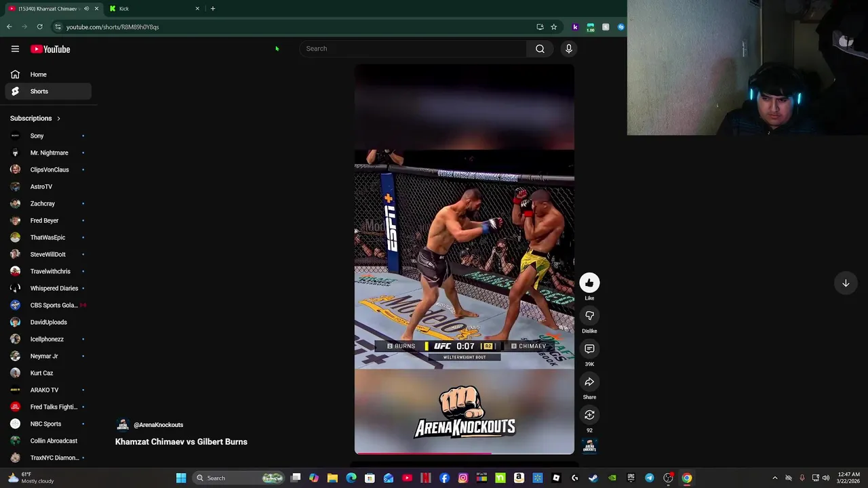Open the Neymar Jr channel
The width and height of the screenshot is (868, 488).
(x=48, y=356)
